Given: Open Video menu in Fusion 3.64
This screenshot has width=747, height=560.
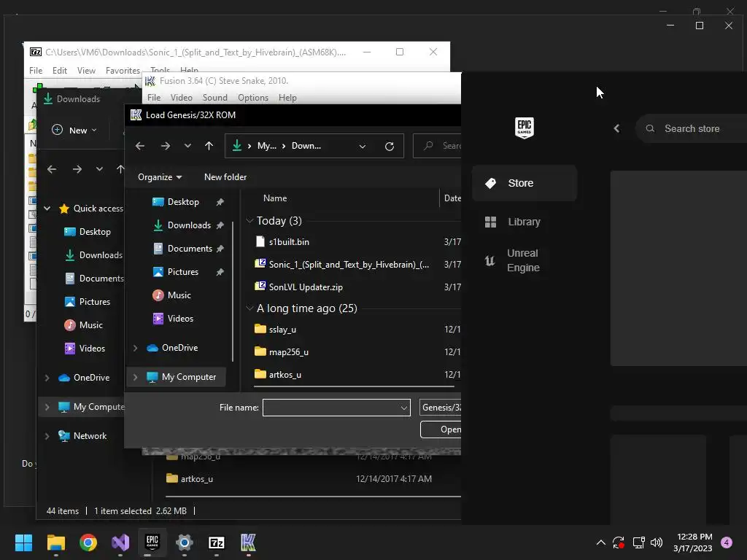Looking at the screenshot, I should pyautogui.click(x=182, y=98).
